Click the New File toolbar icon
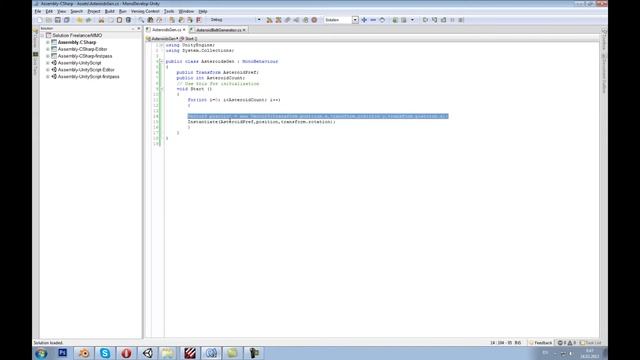This screenshot has width=640, height=360. click(40, 20)
